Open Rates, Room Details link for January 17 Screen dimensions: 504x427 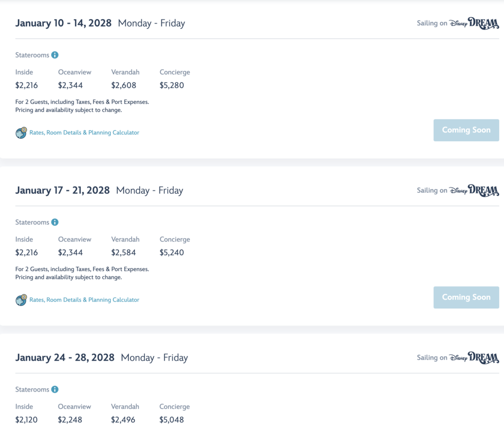click(x=84, y=300)
